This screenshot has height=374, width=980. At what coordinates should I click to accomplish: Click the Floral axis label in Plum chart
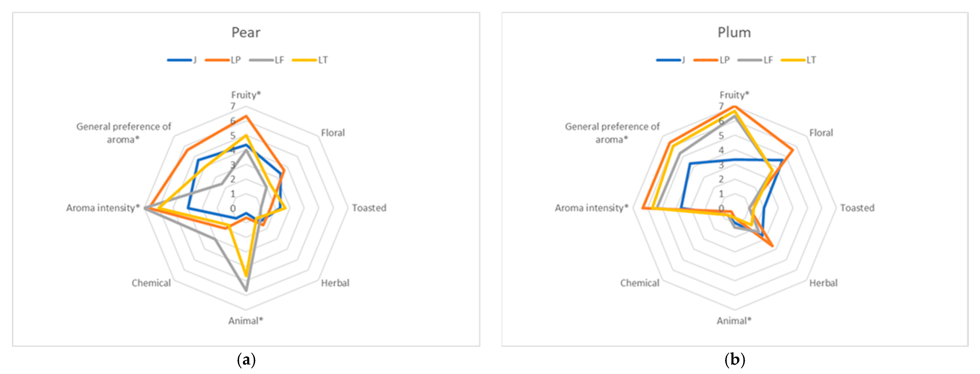pos(821,133)
